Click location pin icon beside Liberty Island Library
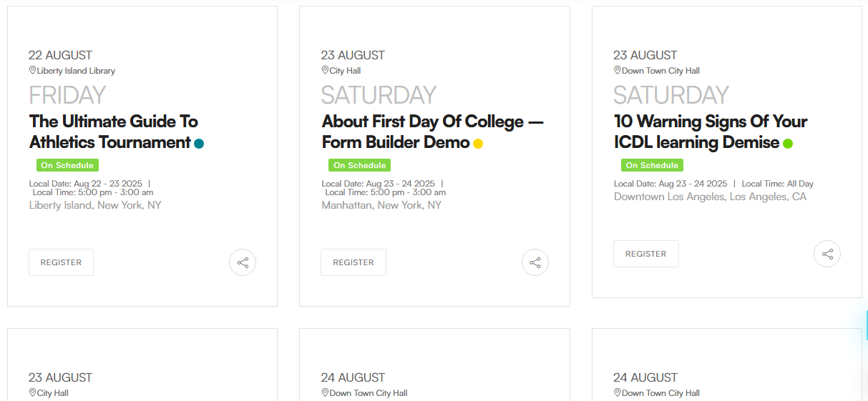The height and width of the screenshot is (401, 868). point(32,70)
